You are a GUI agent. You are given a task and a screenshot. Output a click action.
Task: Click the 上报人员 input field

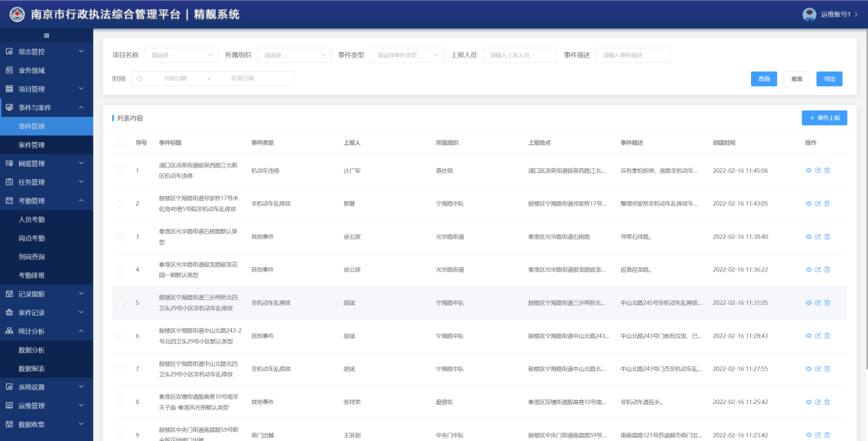519,55
